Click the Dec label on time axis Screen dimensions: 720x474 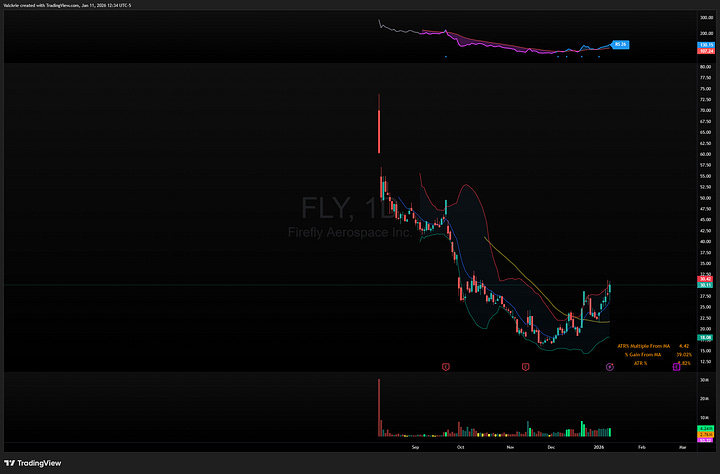(551, 447)
